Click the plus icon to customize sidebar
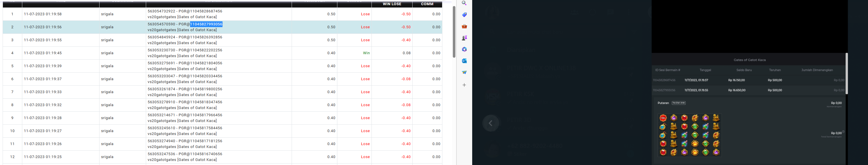The width and height of the screenshot is (868, 165). pos(464,85)
